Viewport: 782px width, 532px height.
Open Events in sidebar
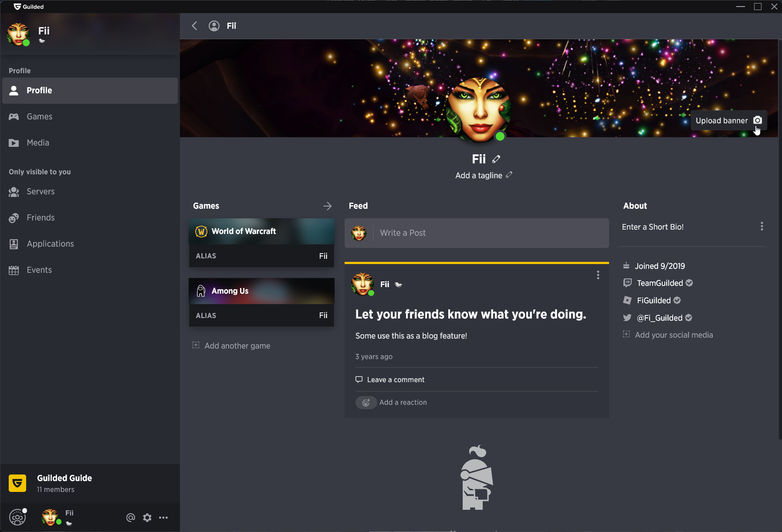pos(90,270)
